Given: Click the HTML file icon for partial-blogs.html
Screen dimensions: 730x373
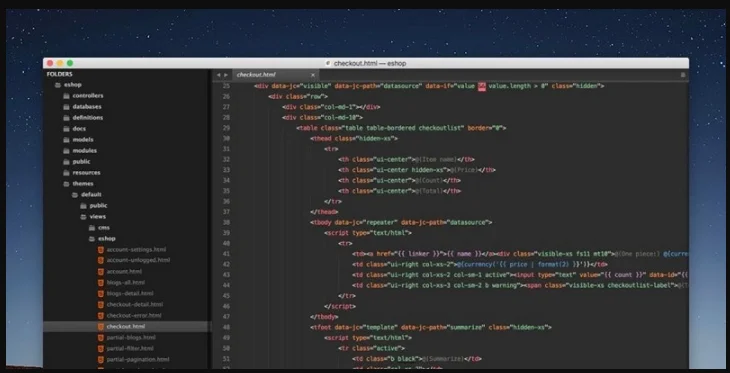Looking at the screenshot, I should tap(101, 338).
